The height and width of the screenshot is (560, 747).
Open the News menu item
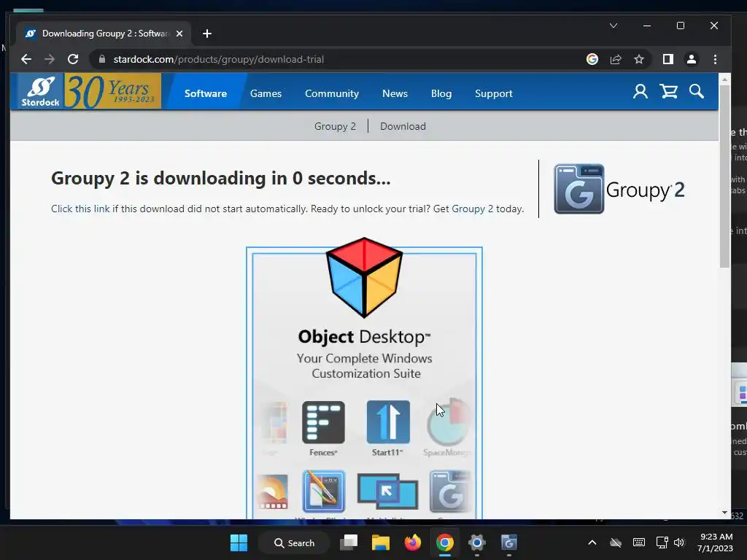pyautogui.click(x=395, y=93)
